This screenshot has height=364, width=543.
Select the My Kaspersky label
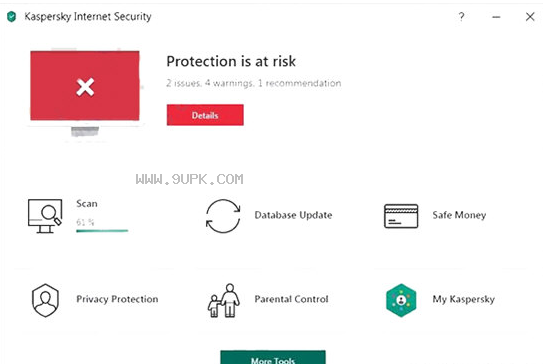(463, 299)
